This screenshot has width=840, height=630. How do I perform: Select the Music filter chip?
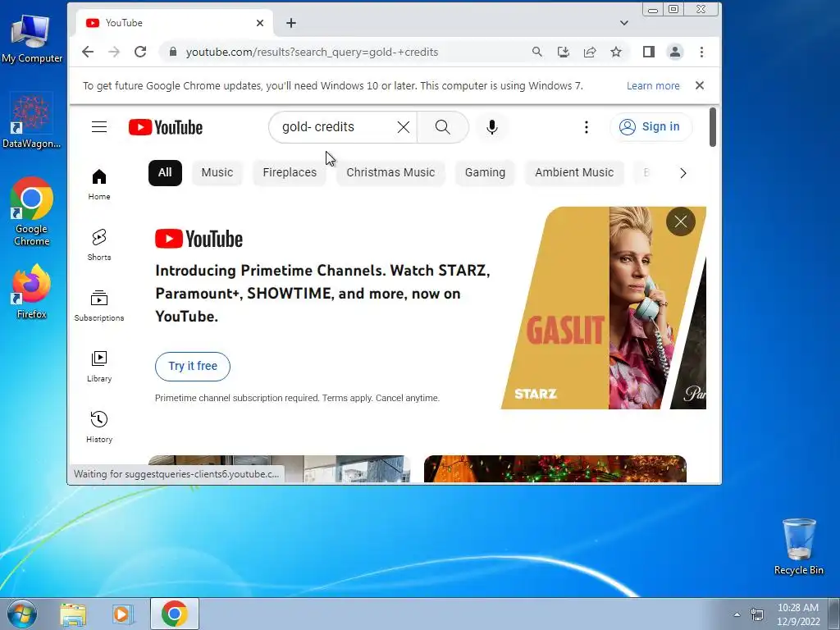[217, 172]
